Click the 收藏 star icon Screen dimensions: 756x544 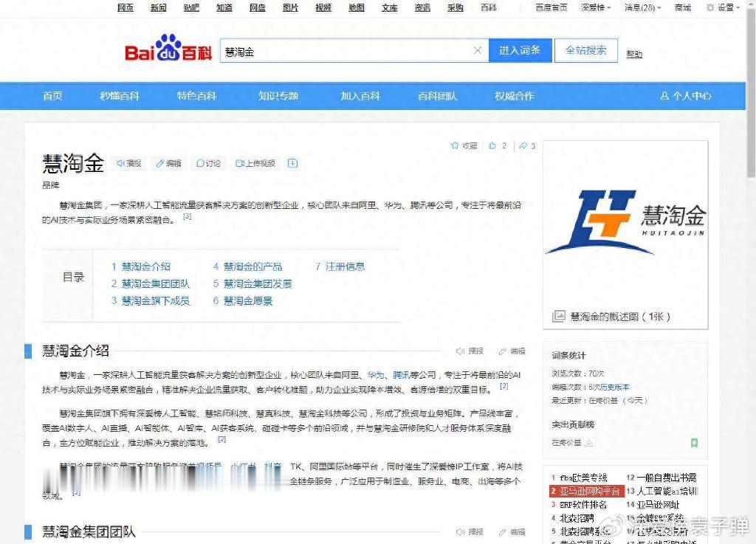[455, 145]
